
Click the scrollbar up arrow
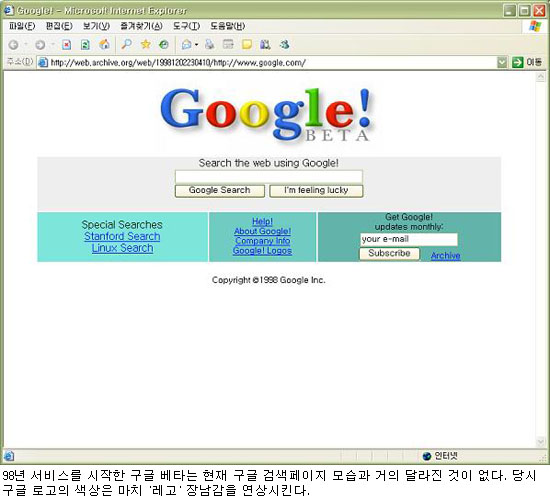pos(541,77)
